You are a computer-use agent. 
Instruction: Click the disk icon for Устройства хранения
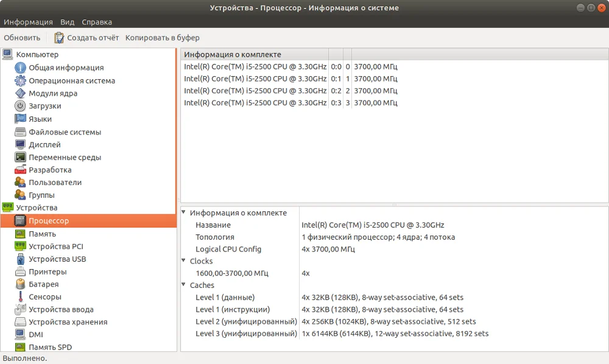pos(20,322)
